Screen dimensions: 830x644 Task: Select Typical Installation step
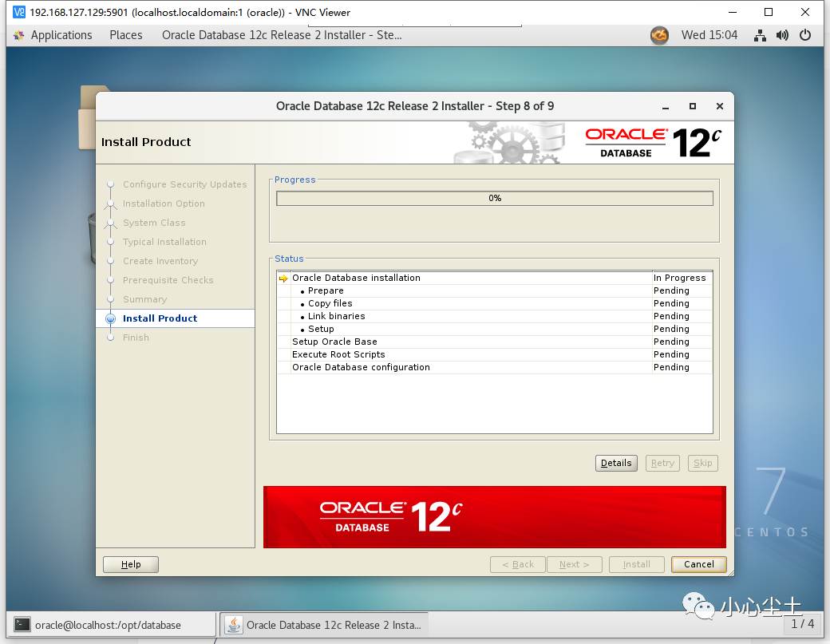(164, 242)
